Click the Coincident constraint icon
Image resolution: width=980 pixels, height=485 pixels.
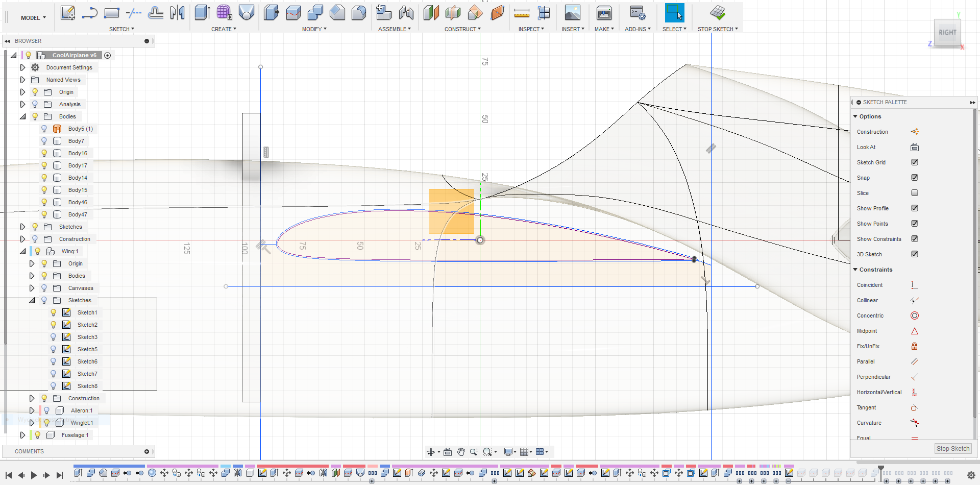[x=914, y=285]
